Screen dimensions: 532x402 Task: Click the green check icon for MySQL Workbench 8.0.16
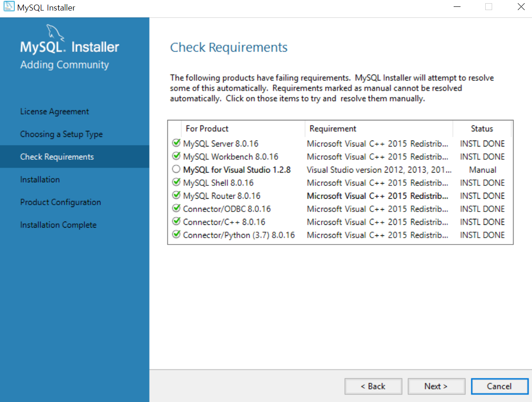click(x=176, y=156)
